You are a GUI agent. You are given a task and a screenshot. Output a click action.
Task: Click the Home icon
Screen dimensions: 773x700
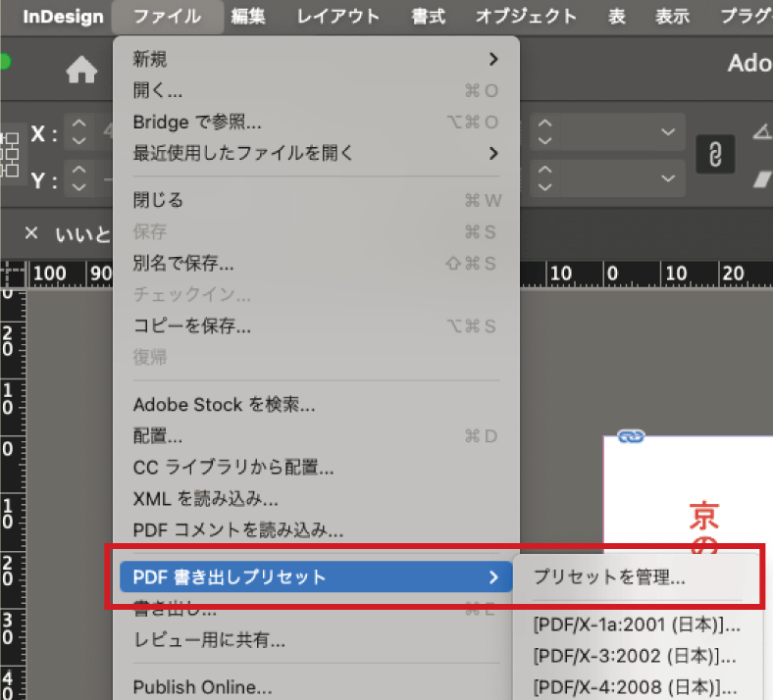coord(81,70)
